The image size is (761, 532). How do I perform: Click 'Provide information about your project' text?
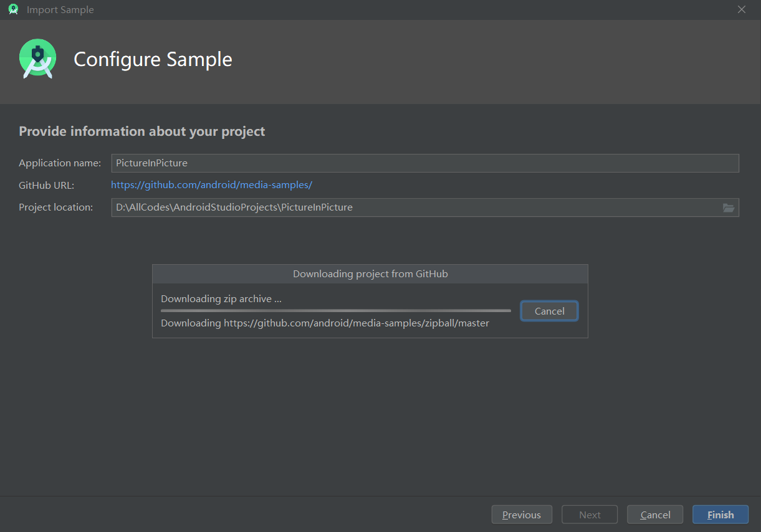[142, 131]
